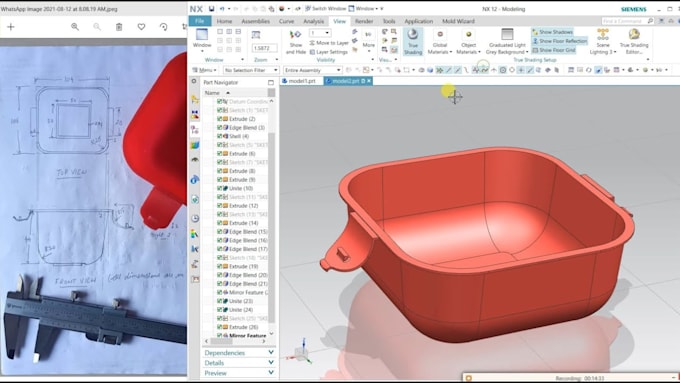Open Layer Settings
The width and height of the screenshot is (680, 383).
(x=329, y=52)
